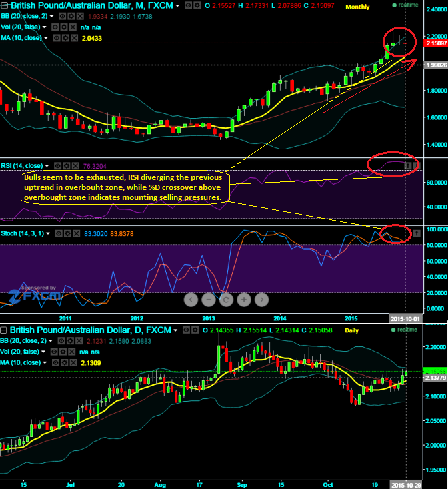Open Vol (20, false) dropdown on daily chart
This screenshot has height=489, width=448.
(43, 352)
